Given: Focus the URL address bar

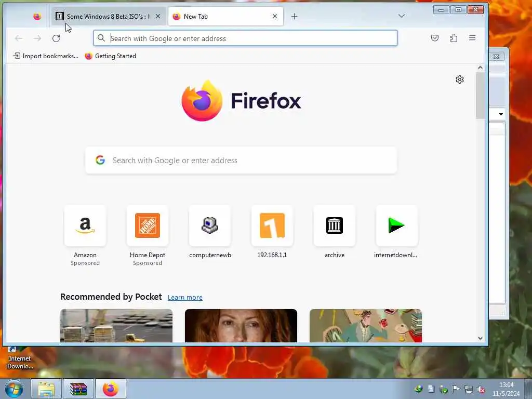Looking at the screenshot, I should click(245, 38).
